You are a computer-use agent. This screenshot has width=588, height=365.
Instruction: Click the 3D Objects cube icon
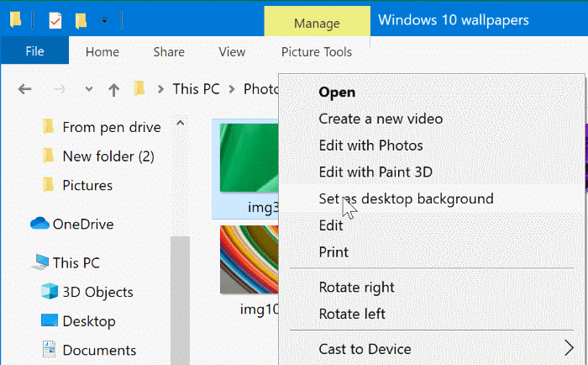click(x=50, y=291)
